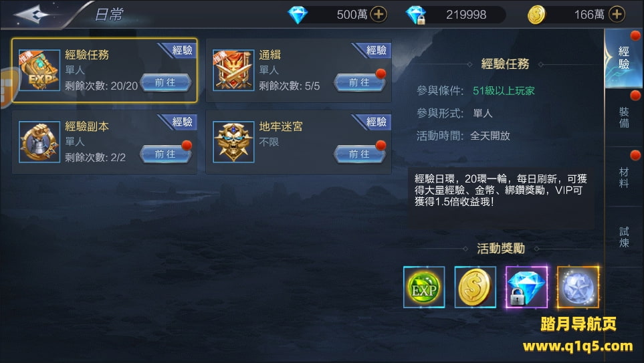Go to 經驗副本 with 前往 button

click(x=166, y=154)
